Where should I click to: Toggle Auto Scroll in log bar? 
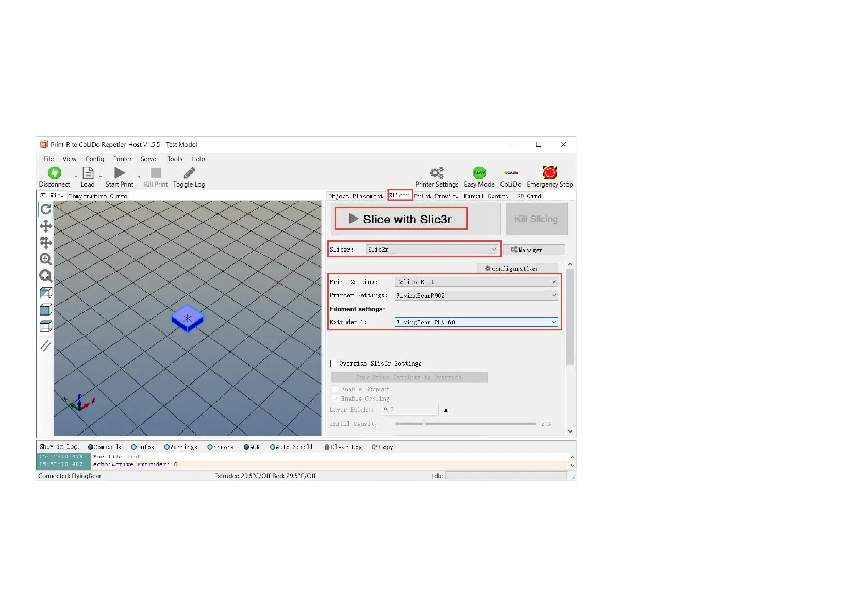tap(273, 447)
